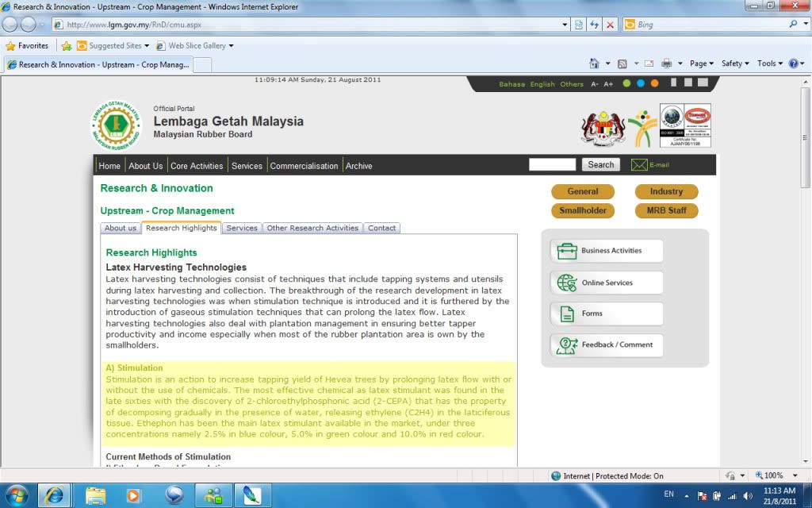812x508 pixels.
Task: Open the feather quill app in taskbar
Action: 252,495
